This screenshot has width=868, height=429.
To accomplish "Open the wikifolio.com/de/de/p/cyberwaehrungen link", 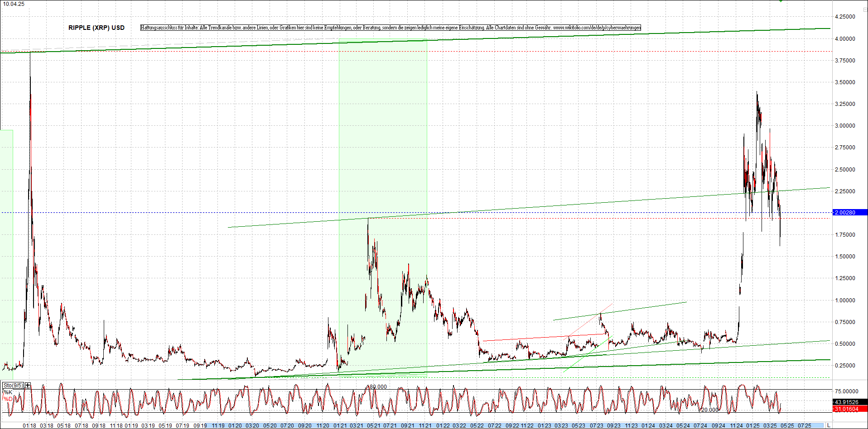I will tap(598, 27).
